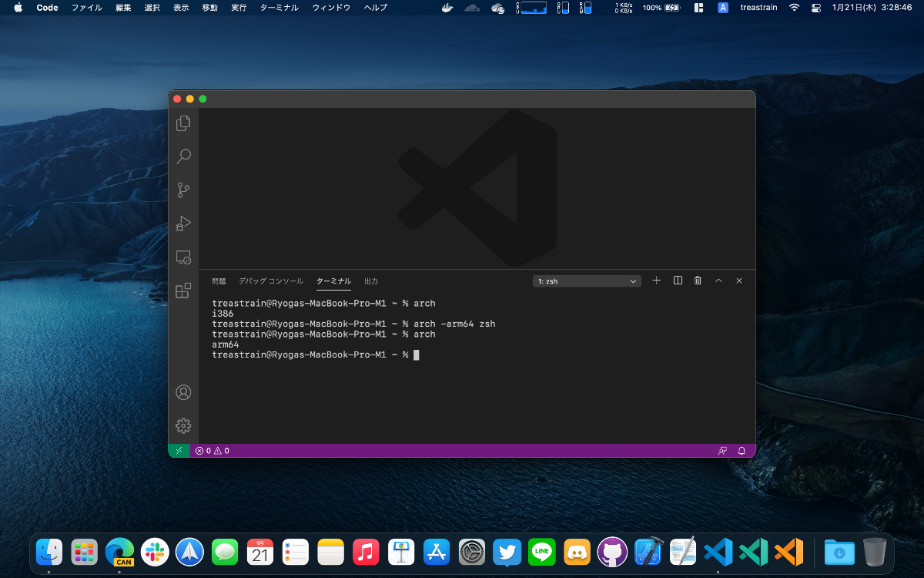Open the Accounts menu icon

pos(183,392)
